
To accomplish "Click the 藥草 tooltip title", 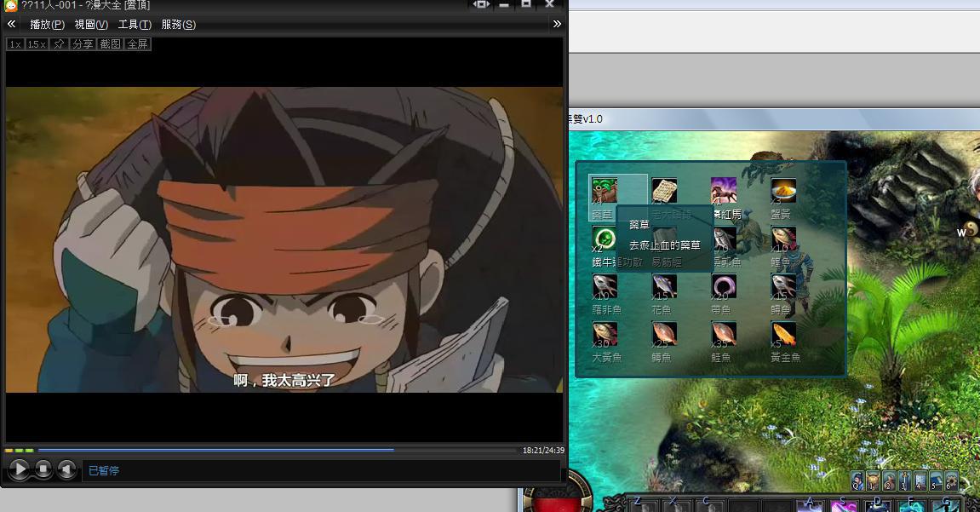I will [639, 224].
